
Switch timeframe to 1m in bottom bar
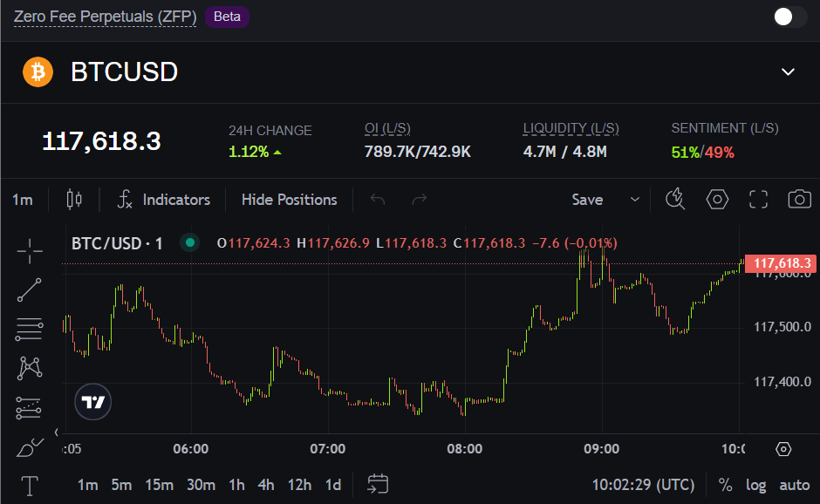88,485
